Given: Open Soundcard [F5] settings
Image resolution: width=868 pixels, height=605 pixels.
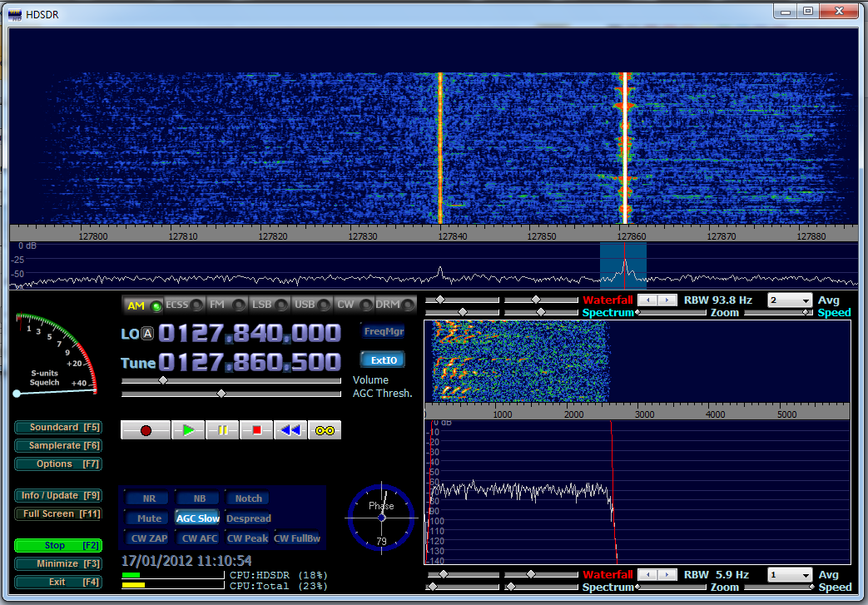Looking at the screenshot, I should pos(59,427).
